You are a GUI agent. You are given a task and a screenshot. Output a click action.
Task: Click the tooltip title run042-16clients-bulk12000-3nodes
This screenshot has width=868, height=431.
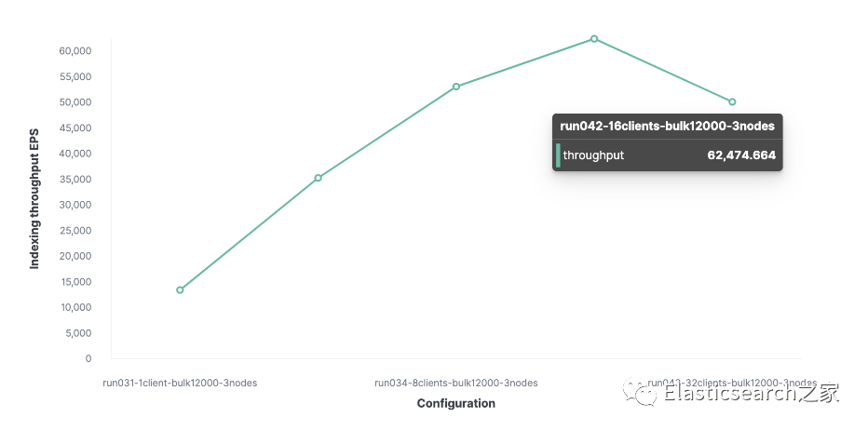tap(667, 126)
